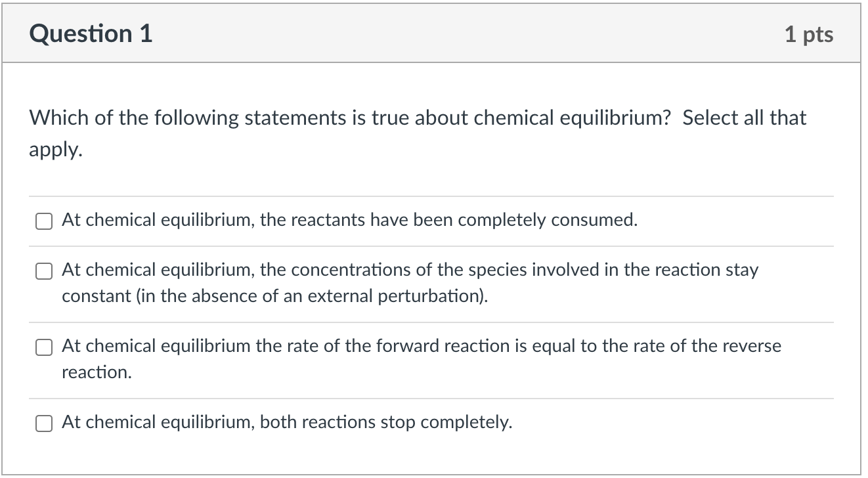This screenshot has width=868, height=478.
Task: Click the answer text about reactions stopping
Action: pyautogui.click(x=286, y=423)
